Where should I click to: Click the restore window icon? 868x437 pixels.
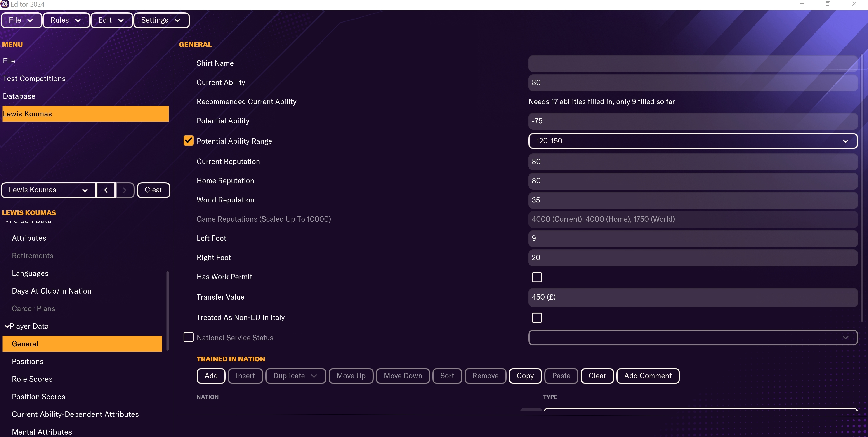point(828,4)
